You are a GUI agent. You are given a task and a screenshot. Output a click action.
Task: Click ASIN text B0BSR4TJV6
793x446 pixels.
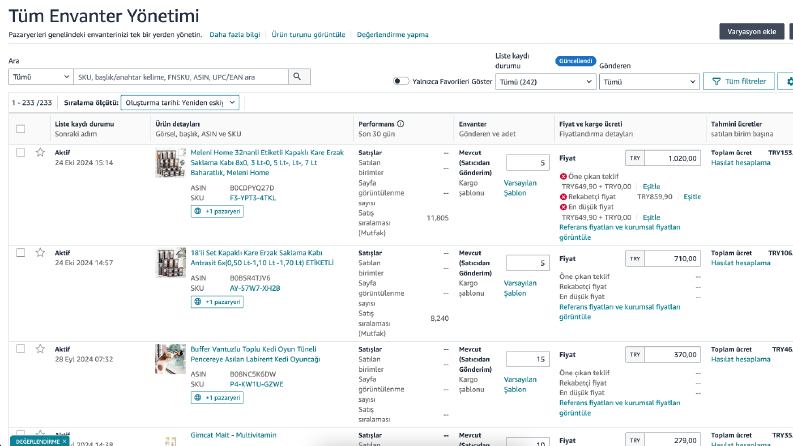tap(250, 278)
